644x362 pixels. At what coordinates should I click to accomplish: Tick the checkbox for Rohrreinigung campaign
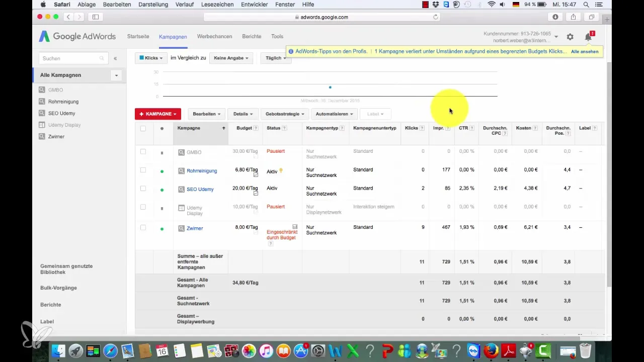(x=143, y=170)
